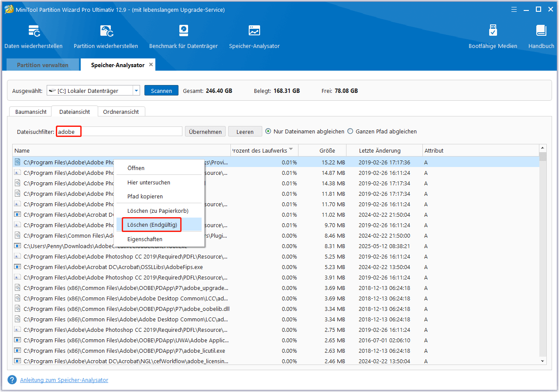Open the drive selection dropdown

[x=137, y=91]
